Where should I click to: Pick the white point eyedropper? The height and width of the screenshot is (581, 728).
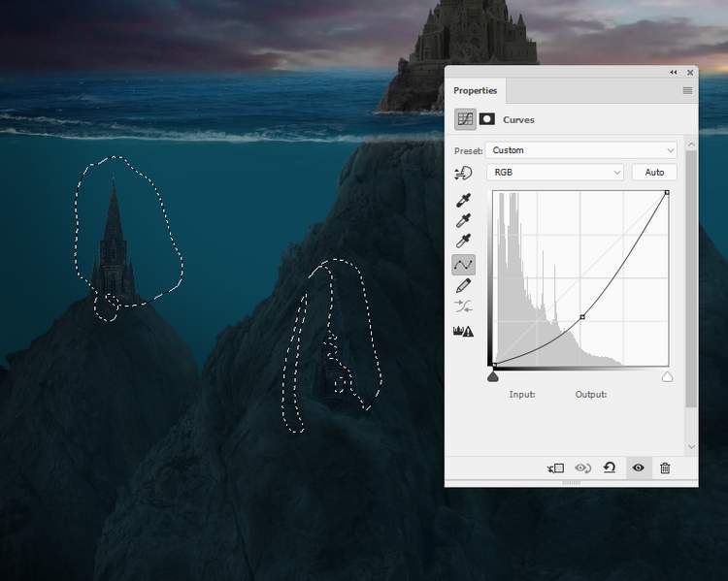464,242
